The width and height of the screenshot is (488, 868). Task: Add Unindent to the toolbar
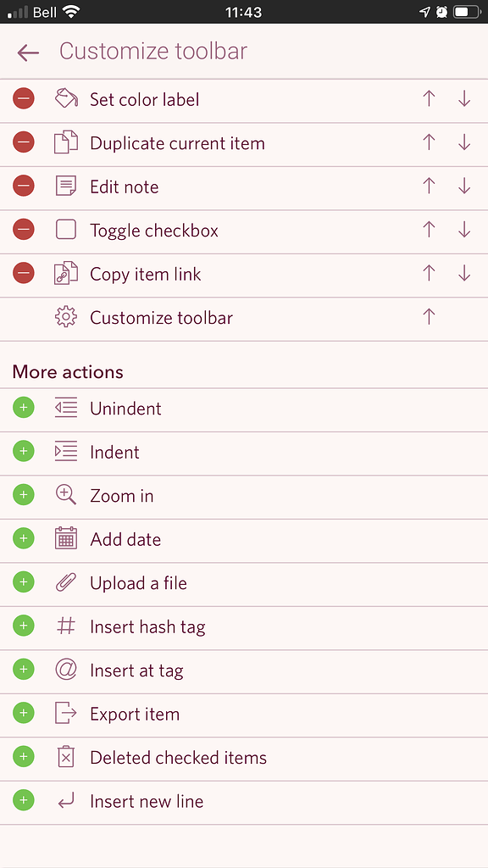(x=23, y=408)
